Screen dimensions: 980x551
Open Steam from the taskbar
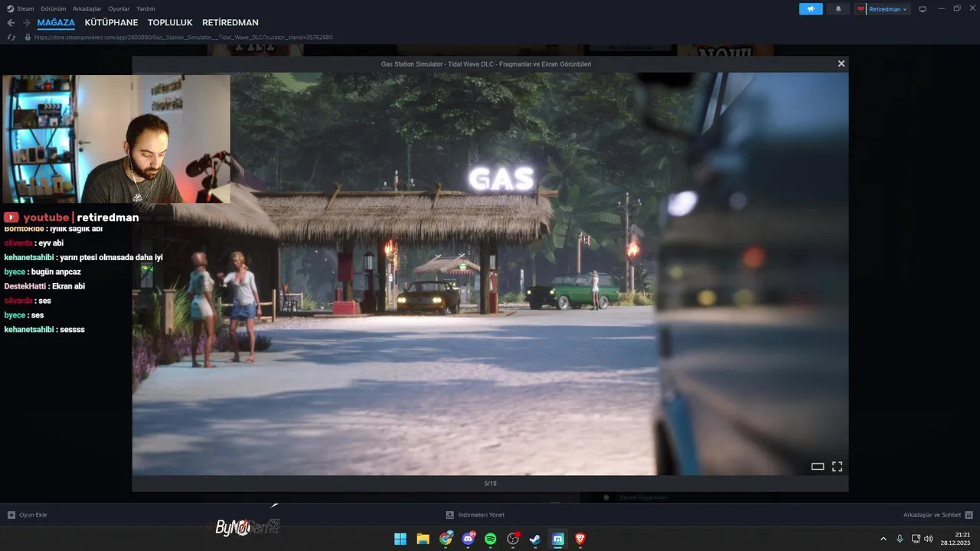pos(535,539)
